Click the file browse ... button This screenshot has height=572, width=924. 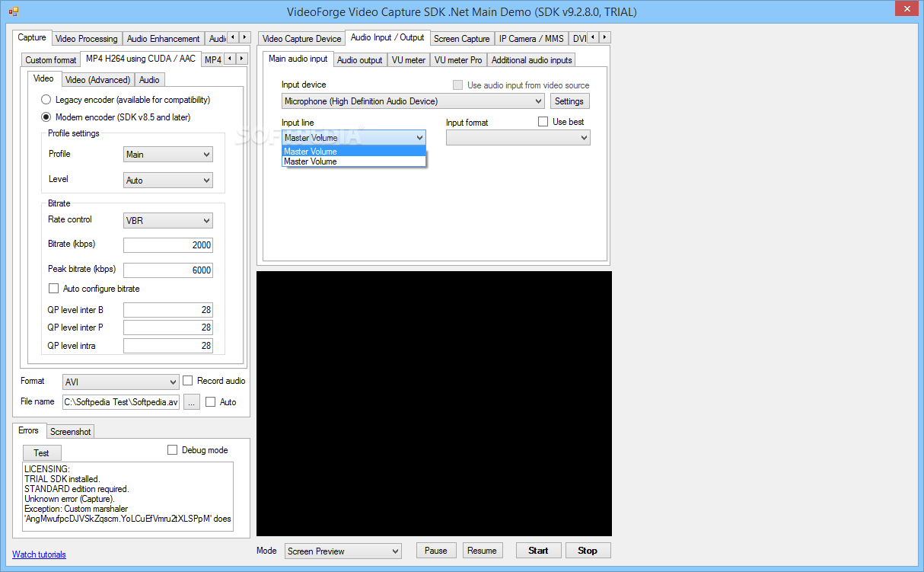(x=192, y=402)
